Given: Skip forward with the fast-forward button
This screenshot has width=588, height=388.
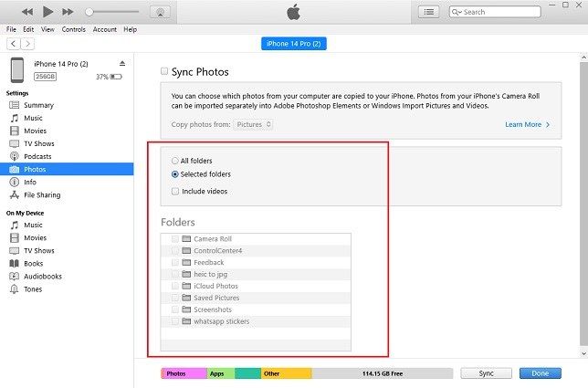Looking at the screenshot, I should click(68, 12).
